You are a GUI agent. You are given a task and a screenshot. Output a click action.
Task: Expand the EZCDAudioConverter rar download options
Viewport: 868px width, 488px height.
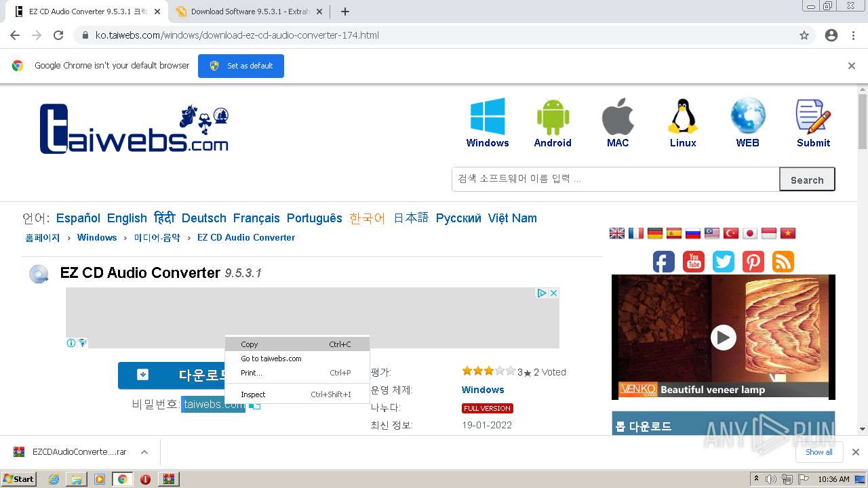pos(144,452)
